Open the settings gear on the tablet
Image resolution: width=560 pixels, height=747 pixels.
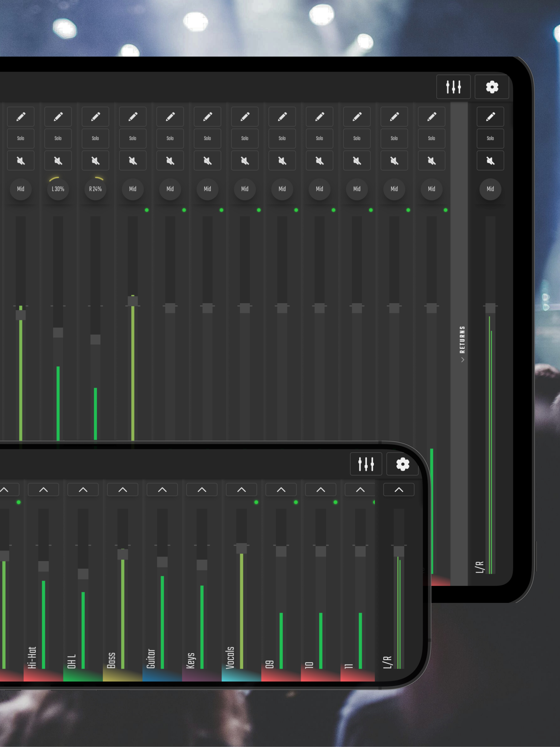[492, 87]
